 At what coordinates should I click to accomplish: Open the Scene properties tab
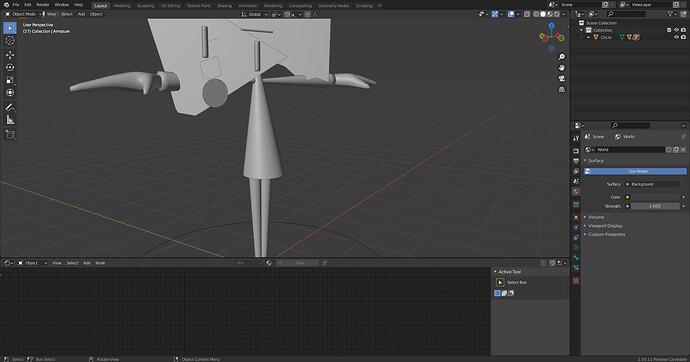click(x=576, y=181)
